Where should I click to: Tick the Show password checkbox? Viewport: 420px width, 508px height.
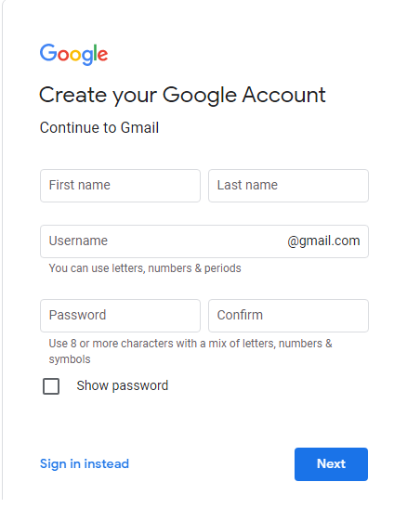click(x=51, y=386)
